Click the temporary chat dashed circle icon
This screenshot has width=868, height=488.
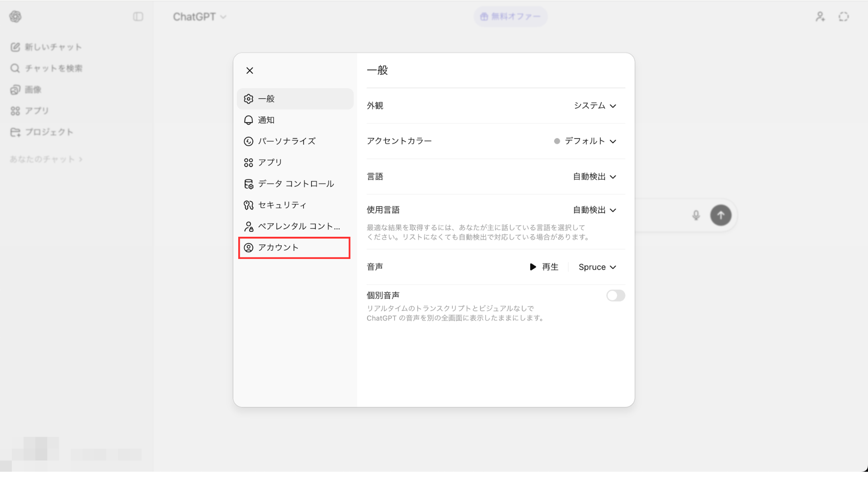(844, 17)
